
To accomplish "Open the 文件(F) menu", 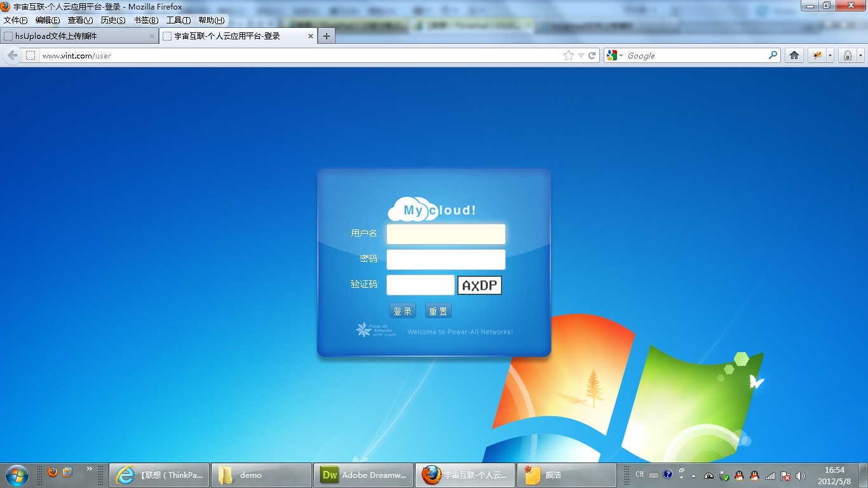I will point(16,20).
